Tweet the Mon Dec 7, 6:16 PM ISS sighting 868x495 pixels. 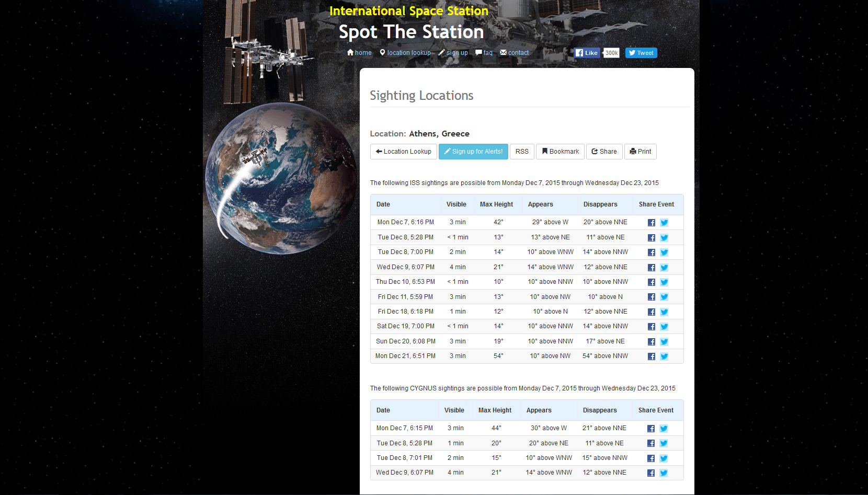coord(664,223)
